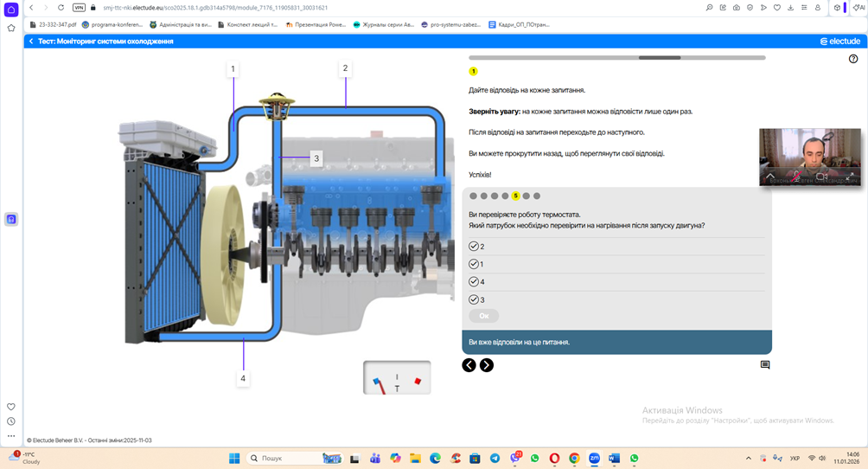Open Telegram from the taskbar

point(495,458)
